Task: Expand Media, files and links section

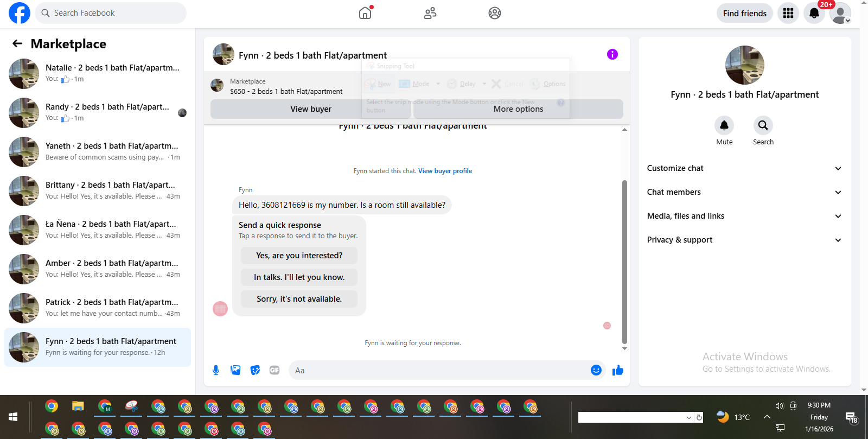Action: coord(744,216)
